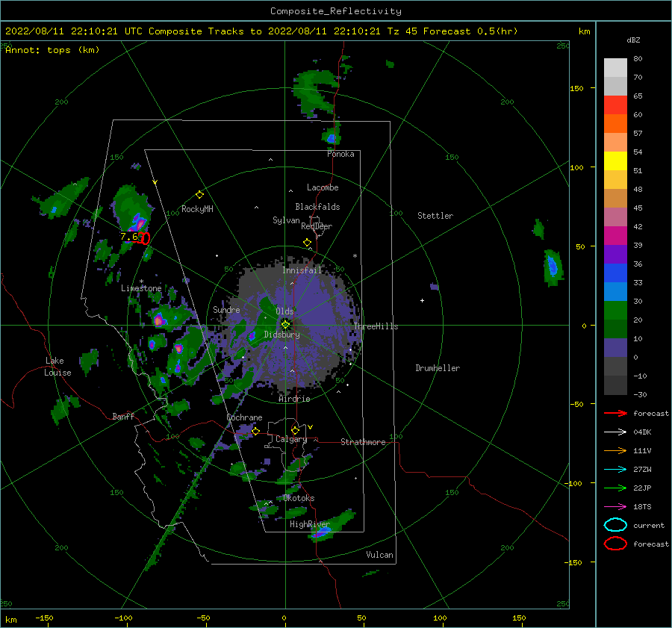Click the red forecast ellipse near 7.6
Screen dimensions: 672x628
click(x=146, y=238)
